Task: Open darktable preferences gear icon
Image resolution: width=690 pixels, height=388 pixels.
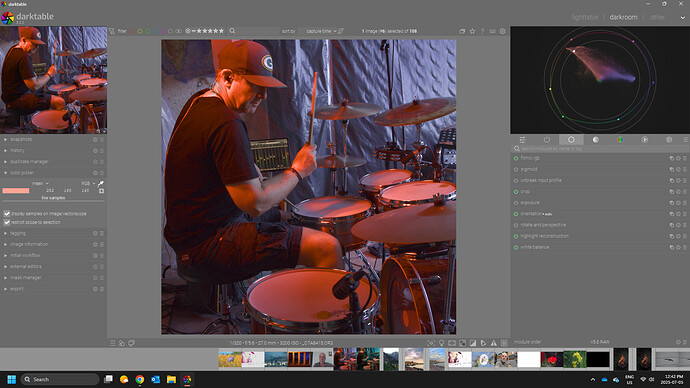Action: [503, 31]
